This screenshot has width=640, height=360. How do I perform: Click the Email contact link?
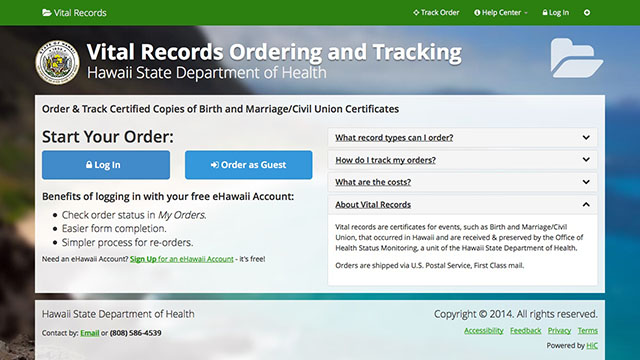(x=90, y=333)
